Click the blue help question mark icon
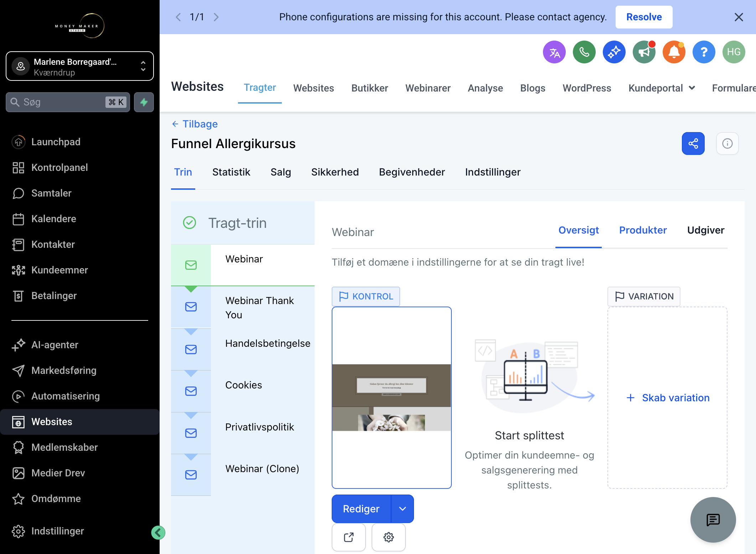 704,52
